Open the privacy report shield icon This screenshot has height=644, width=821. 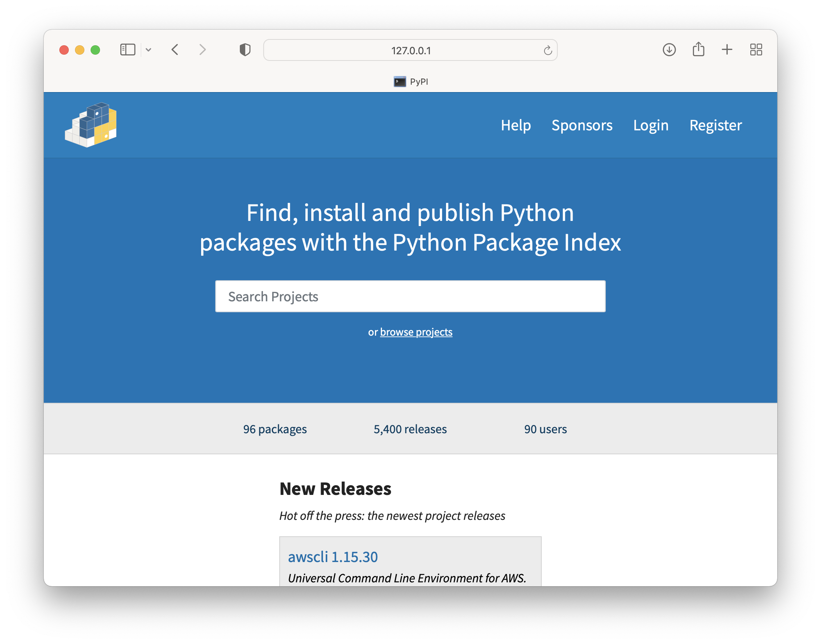[245, 50]
